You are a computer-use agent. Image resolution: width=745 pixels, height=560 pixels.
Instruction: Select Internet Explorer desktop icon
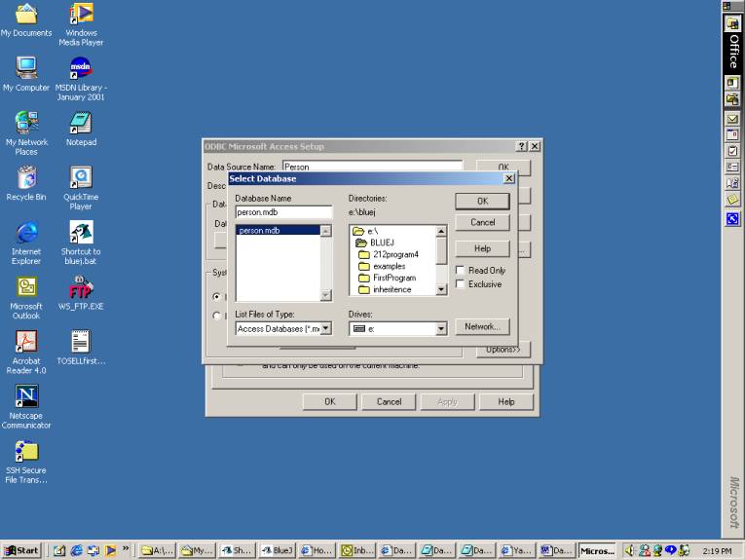[x=26, y=243]
